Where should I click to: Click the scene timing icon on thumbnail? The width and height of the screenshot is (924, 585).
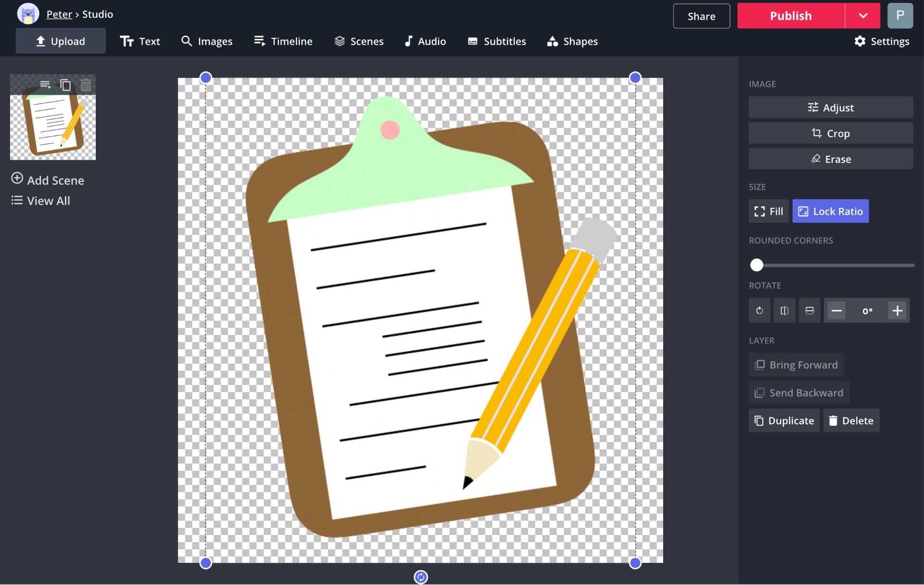(x=45, y=85)
